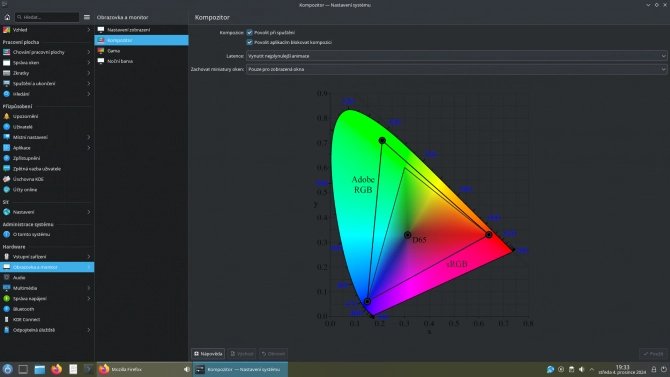This screenshot has height=377, width=670.
Task: Focus the Hledat search field
Action: tap(47, 17)
